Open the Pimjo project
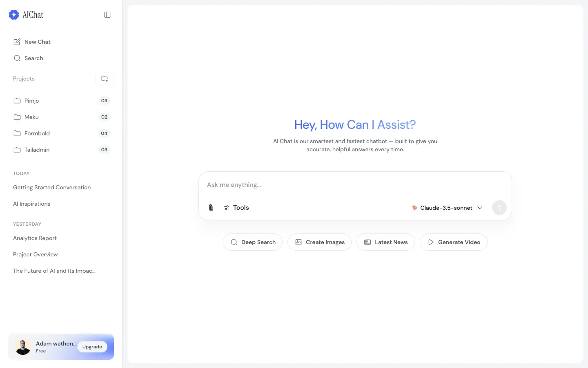Screen dimensions: 588x368 pyautogui.click(x=61, y=101)
